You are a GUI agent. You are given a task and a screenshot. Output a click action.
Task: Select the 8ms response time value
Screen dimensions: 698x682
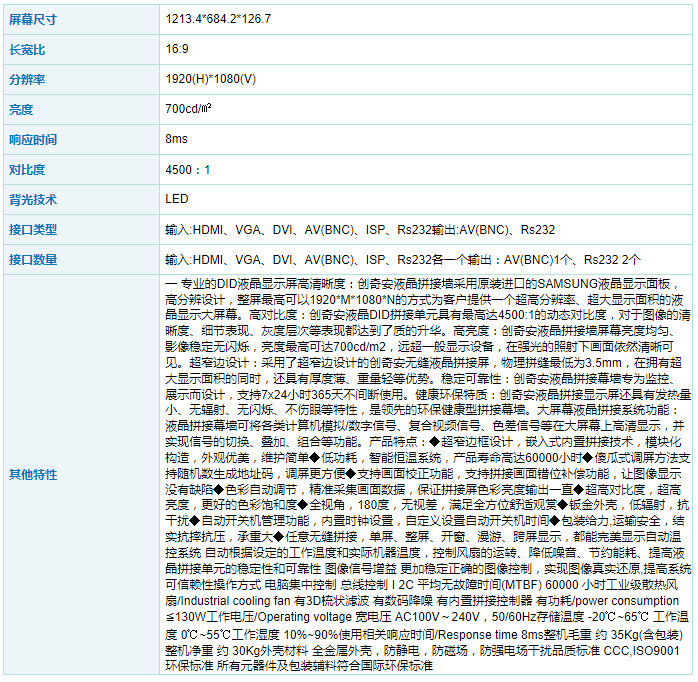[x=176, y=139]
